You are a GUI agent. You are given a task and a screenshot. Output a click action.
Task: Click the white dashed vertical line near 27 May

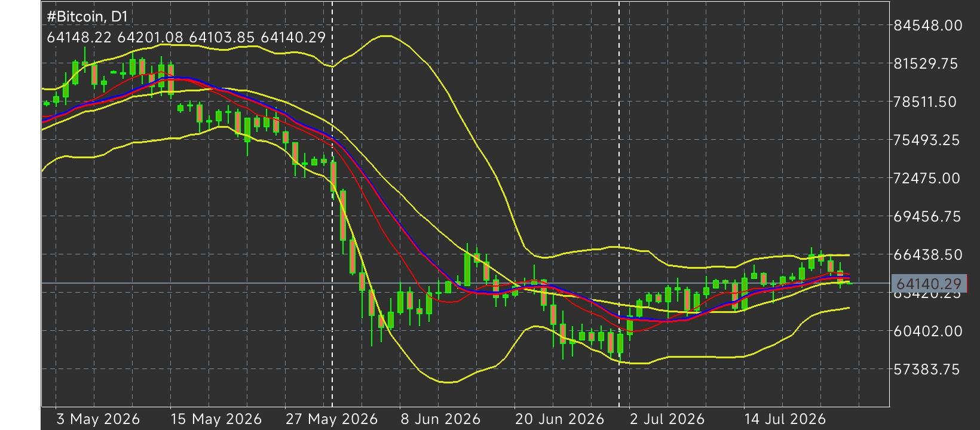click(x=332, y=203)
